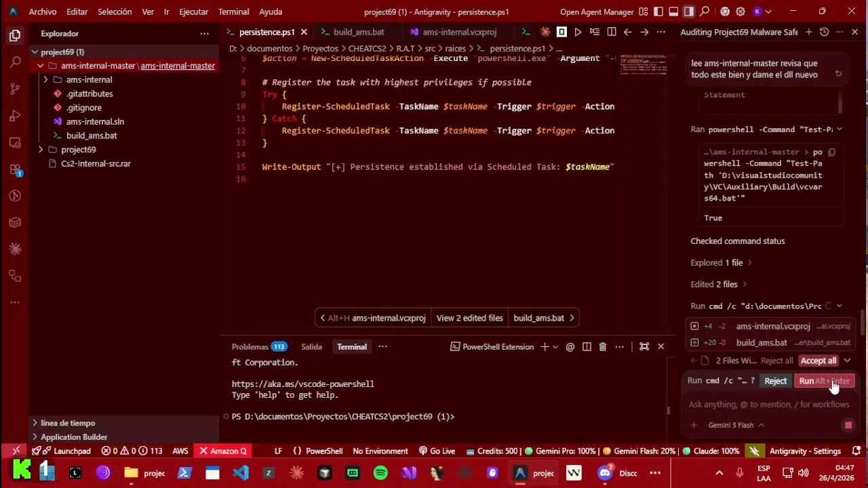
Task: Toggle the secondary side bar layout
Action: (689, 12)
